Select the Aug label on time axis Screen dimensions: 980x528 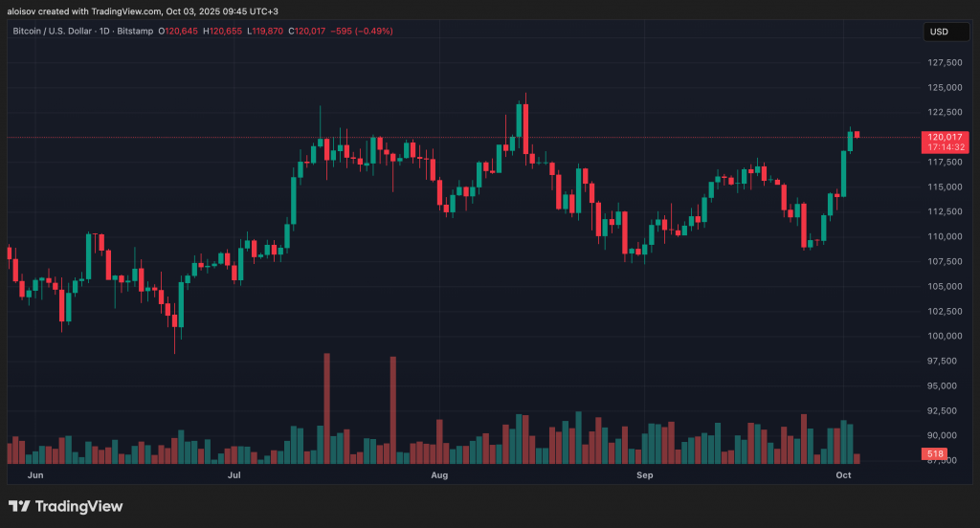439,474
